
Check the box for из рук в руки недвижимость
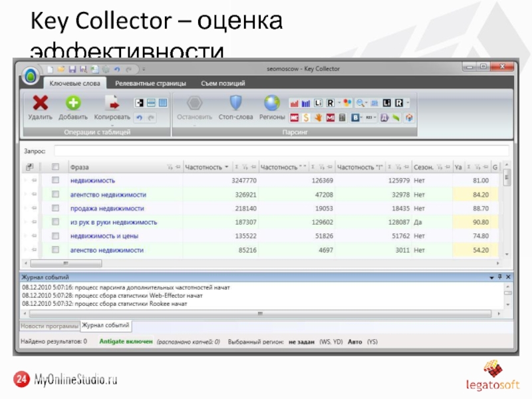click(x=55, y=222)
